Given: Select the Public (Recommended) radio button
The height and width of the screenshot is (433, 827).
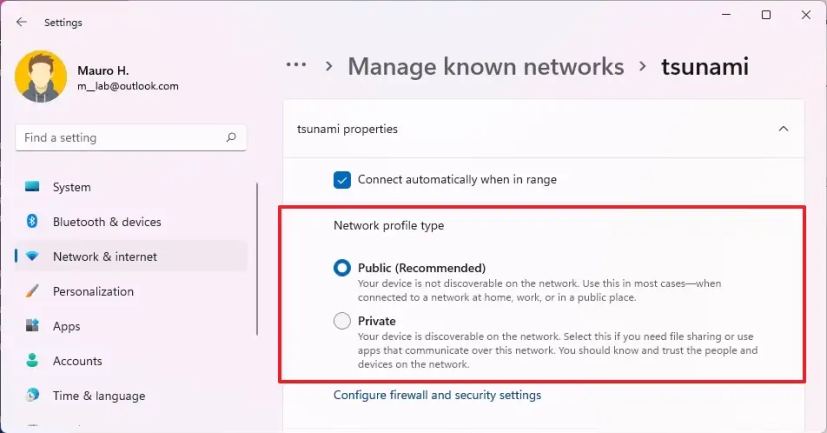Looking at the screenshot, I should pyautogui.click(x=342, y=268).
